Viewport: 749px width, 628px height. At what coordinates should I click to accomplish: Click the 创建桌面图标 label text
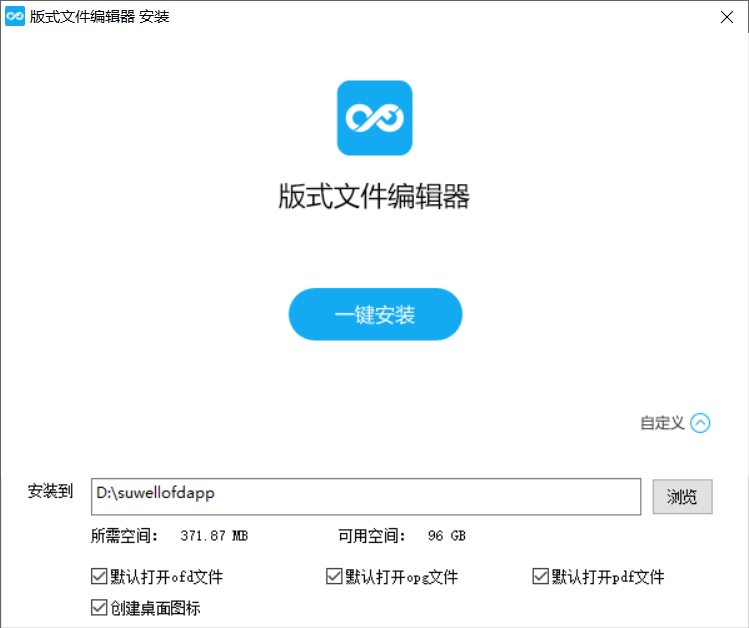pos(156,607)
